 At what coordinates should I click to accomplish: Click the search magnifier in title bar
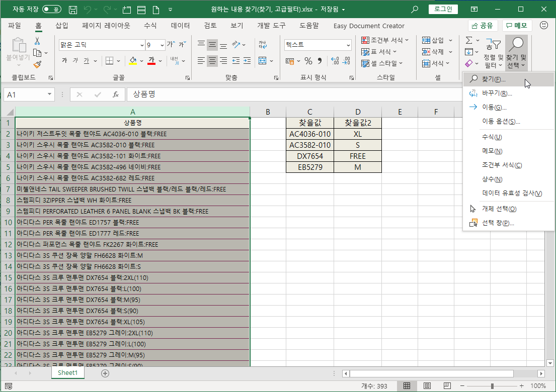click(414, 10)
